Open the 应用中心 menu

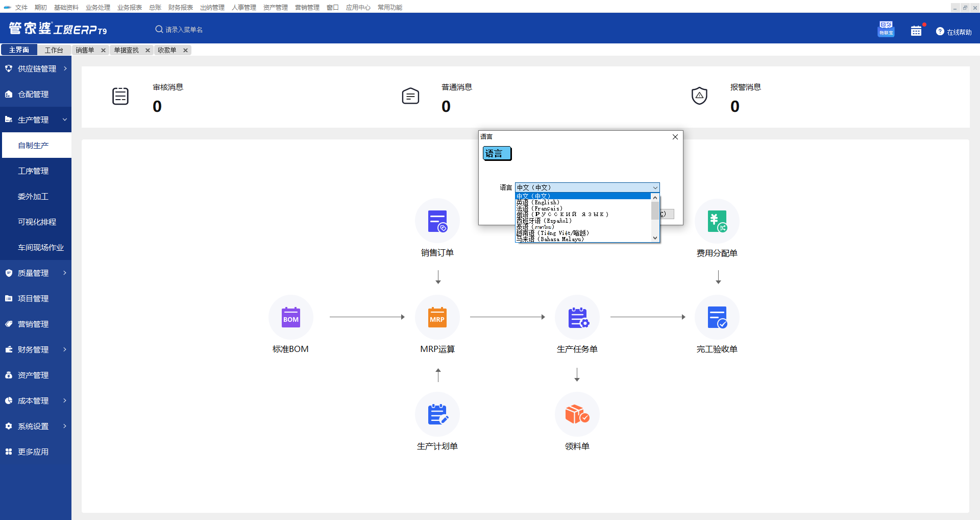pyautogui.click(x=358, y=7)
